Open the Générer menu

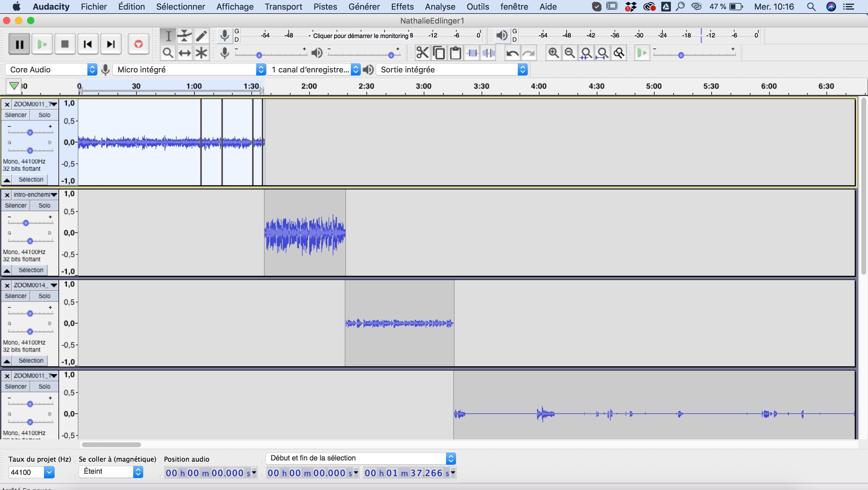tap(364, 6)
